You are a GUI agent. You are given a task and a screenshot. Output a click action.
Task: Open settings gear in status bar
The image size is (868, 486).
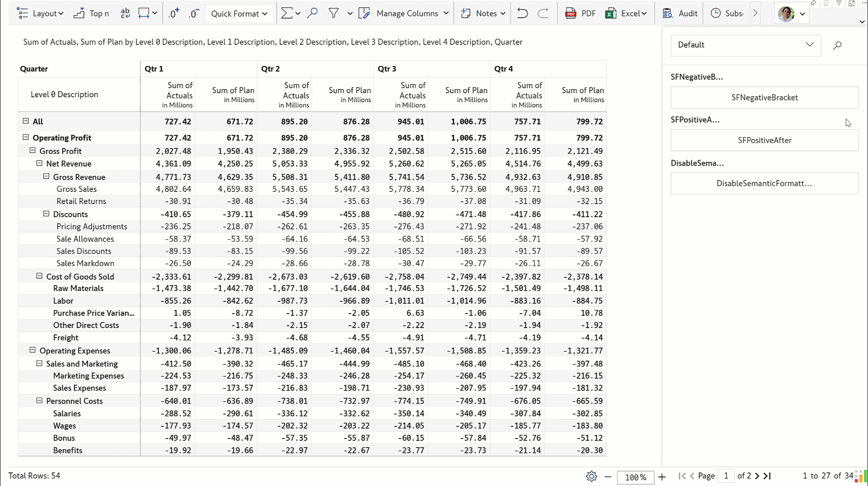coord(591,476)
